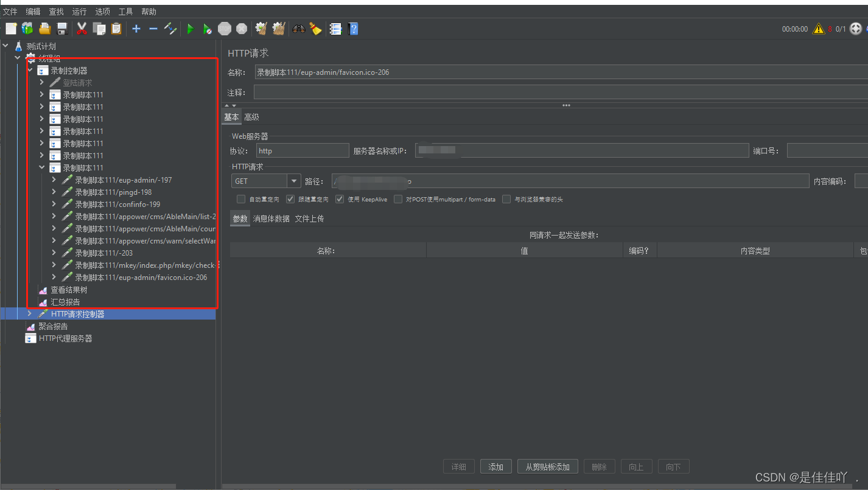Select 录制脚本111/eup-admin/-197 sampler
This screenshot has height=490, width=868.
tap(123, 180)
